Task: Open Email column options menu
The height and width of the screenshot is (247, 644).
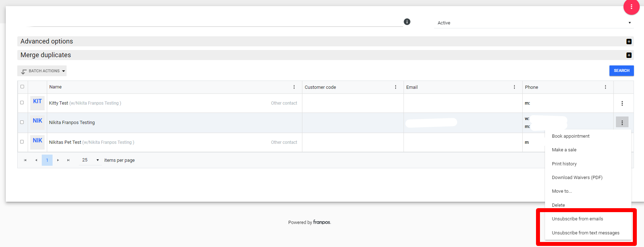Action: (x=514, y=87)
